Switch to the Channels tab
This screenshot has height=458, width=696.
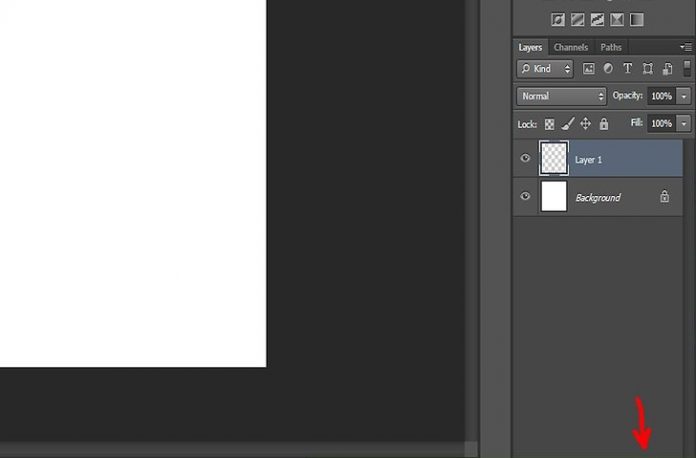571,47
